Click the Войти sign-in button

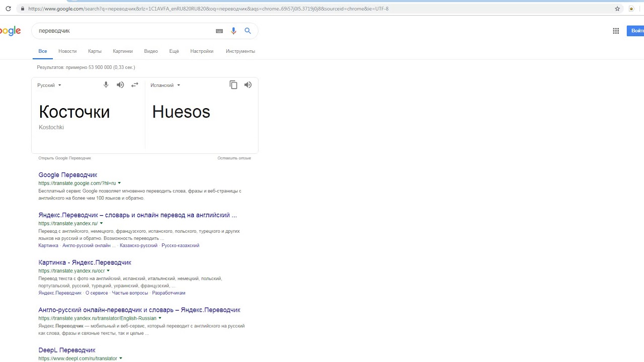pos(635,31)
